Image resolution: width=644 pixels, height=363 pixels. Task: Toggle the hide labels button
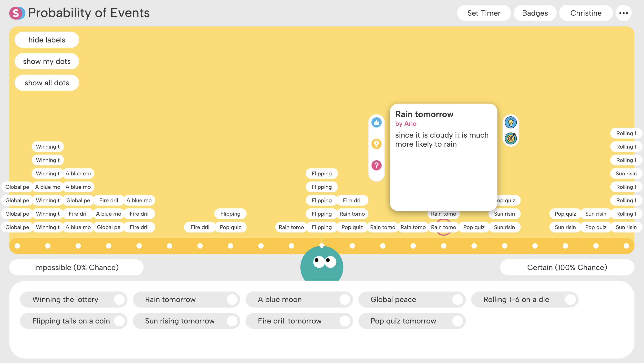[47, 40]
